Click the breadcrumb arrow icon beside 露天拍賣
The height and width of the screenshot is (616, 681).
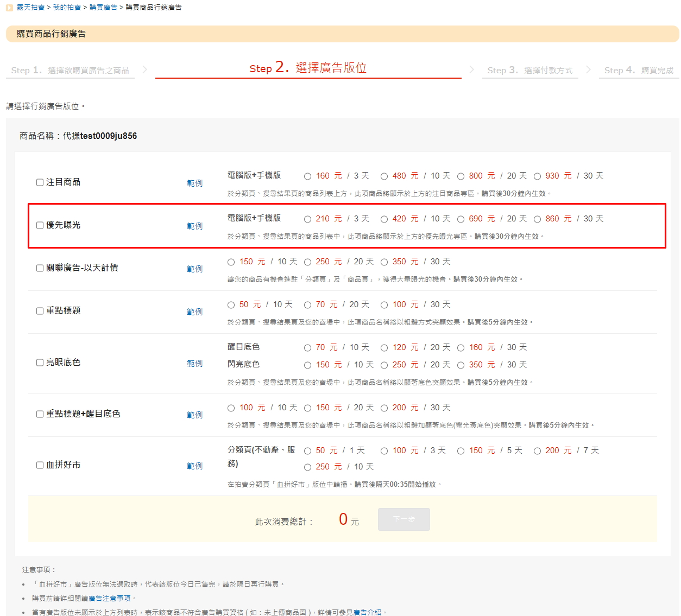click(9, 8)
